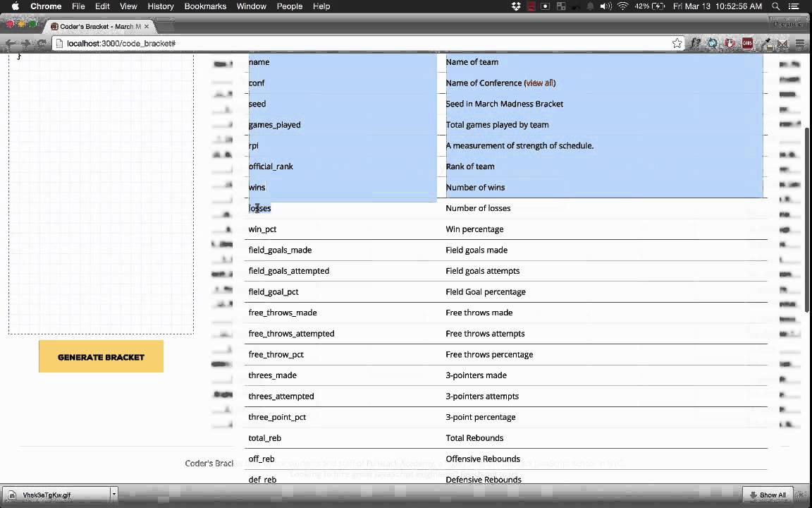The height and width of the screenshot is (508, 812).
Task: Click the threes_made attribute cell
Action: (272, 375)
